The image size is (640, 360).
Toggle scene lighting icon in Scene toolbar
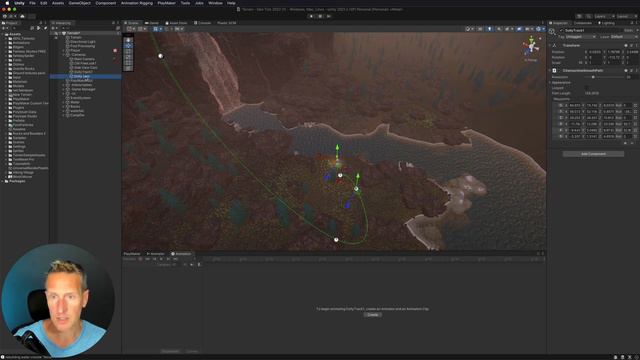pos(489,29)
